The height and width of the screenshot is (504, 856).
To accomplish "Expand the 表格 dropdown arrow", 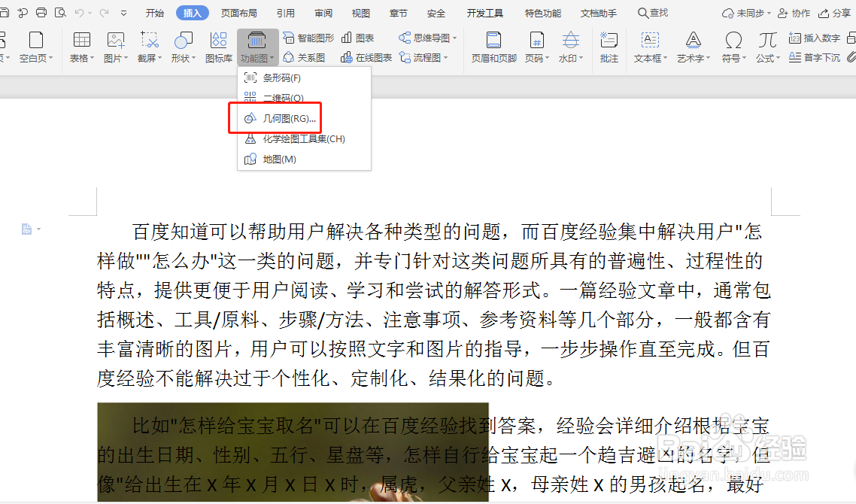I will 92,58.
